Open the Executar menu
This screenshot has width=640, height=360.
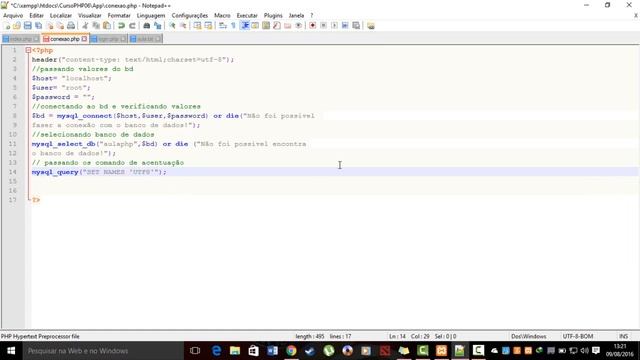tap(247, 16)
